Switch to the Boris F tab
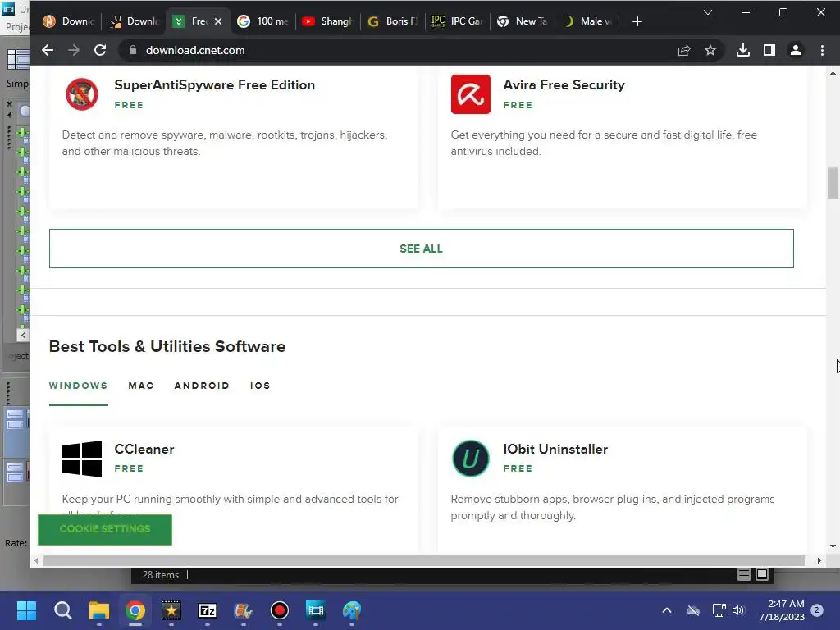The width and height of the screenshot is (840, 630). click(x=393, y=21)
